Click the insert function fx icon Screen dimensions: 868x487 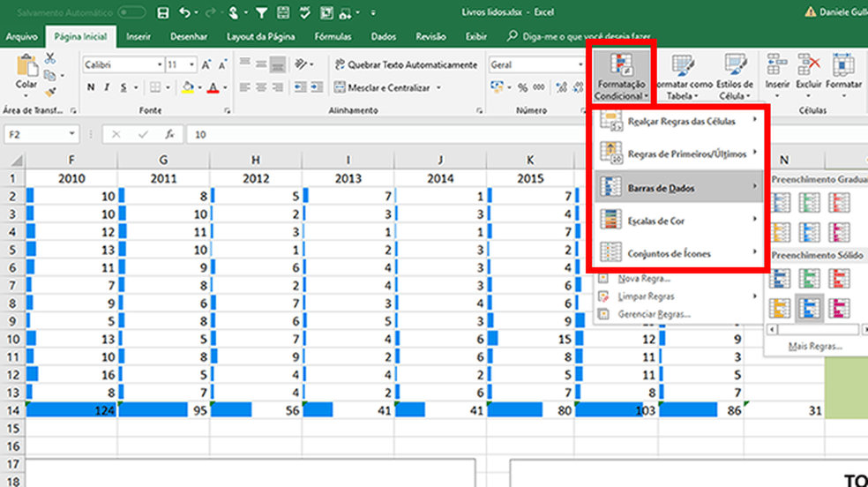pos(168,134)
